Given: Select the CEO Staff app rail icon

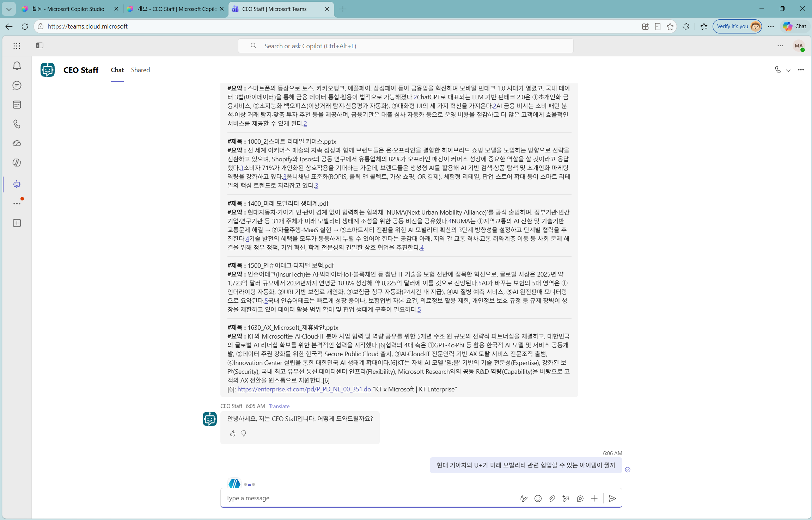Looking at the screenshot, I should pyautogui.click(x=17, y=184).
